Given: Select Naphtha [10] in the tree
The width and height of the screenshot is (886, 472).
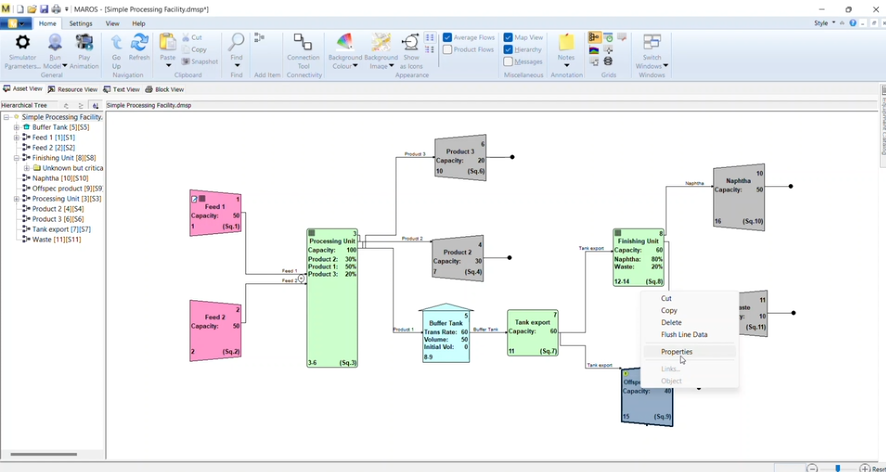Looking at the screenshot, I should tap(59, 178).
